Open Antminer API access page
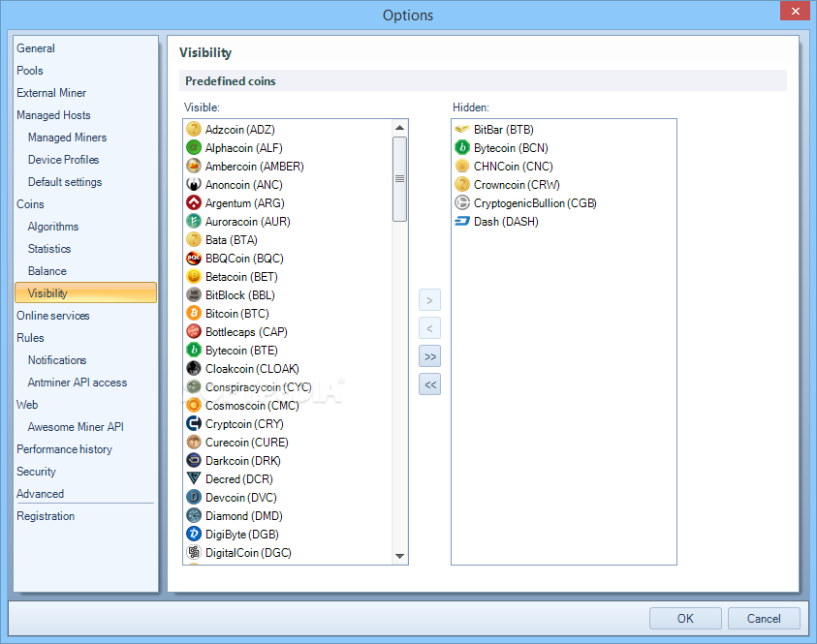Viewport: 817px width, 644px height. click(78, 383)
